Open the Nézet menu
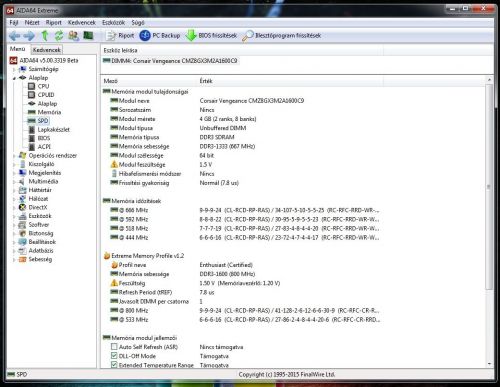The width and height of the screenshot is (500, 387). click(32, 23)
